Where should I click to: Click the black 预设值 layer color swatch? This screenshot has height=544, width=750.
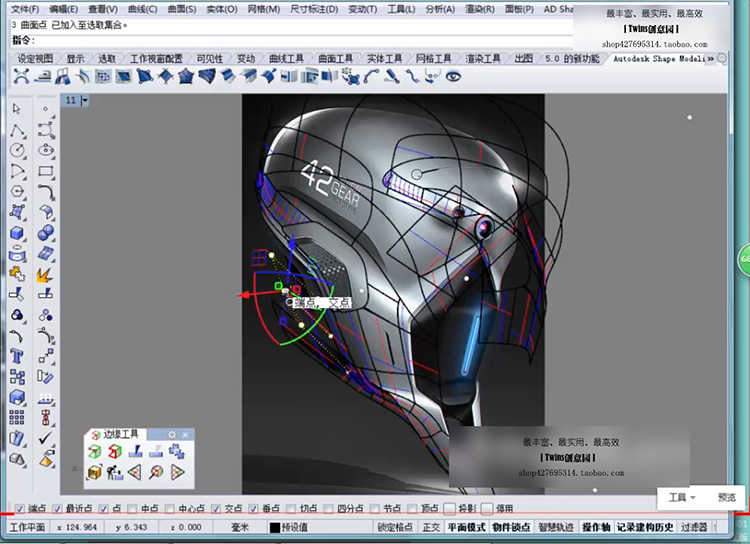click(x=275, y=527)
